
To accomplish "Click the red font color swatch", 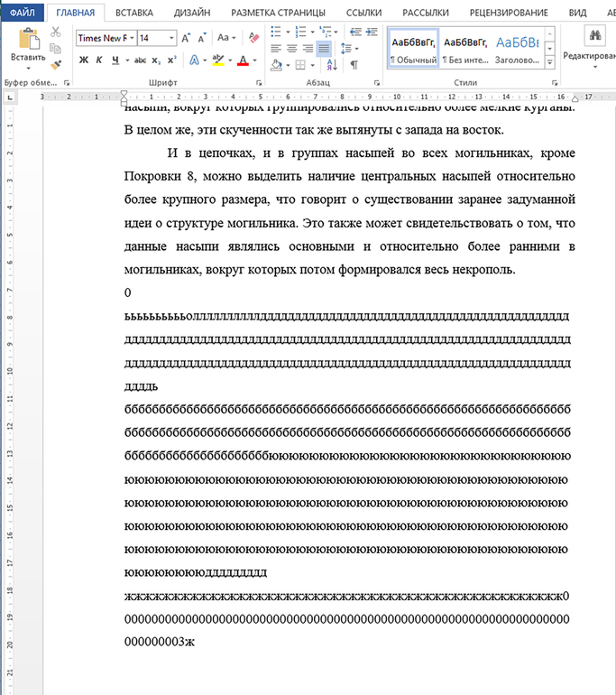I will [x=242, y=61].
